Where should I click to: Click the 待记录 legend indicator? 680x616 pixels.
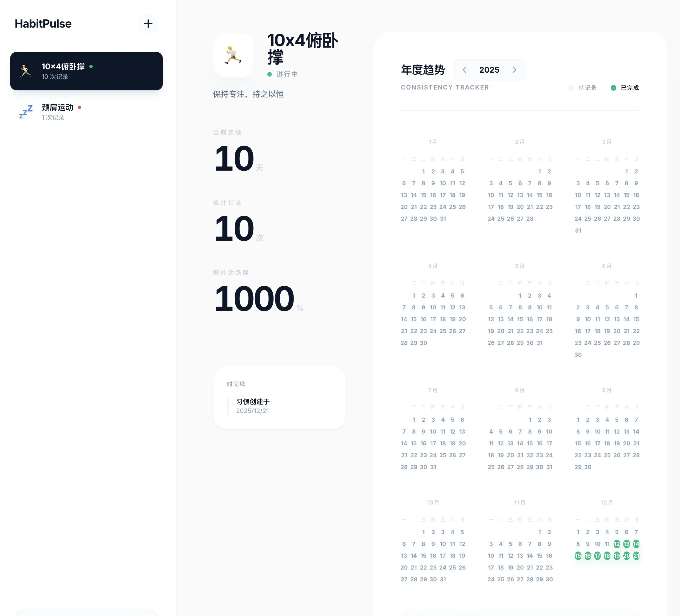(x=571, y=88)
